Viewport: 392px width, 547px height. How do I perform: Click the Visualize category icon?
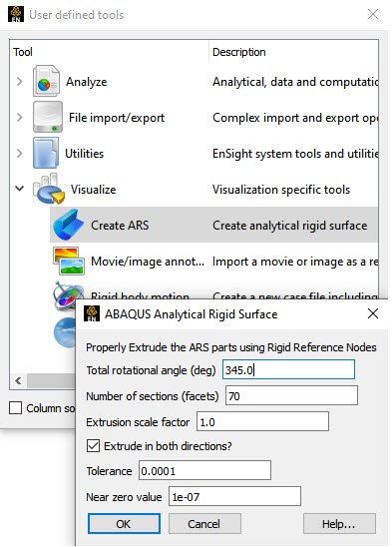click(x=49, y=189)
